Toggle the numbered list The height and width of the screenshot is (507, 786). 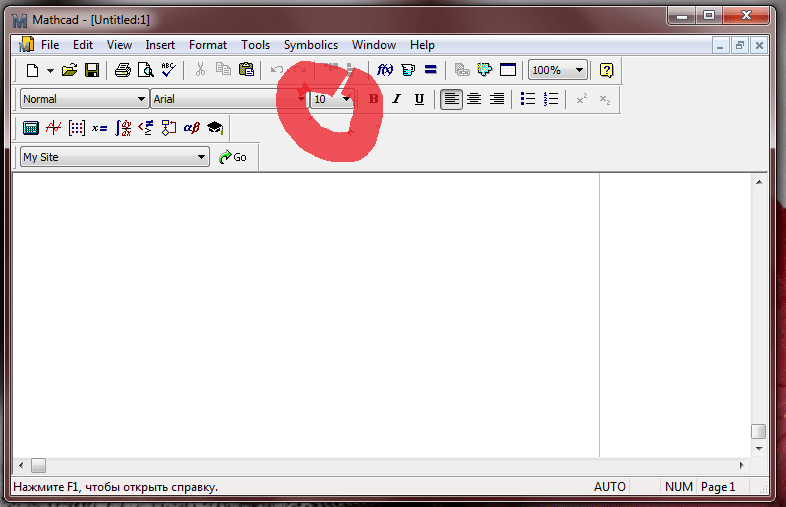click(551, 99)
